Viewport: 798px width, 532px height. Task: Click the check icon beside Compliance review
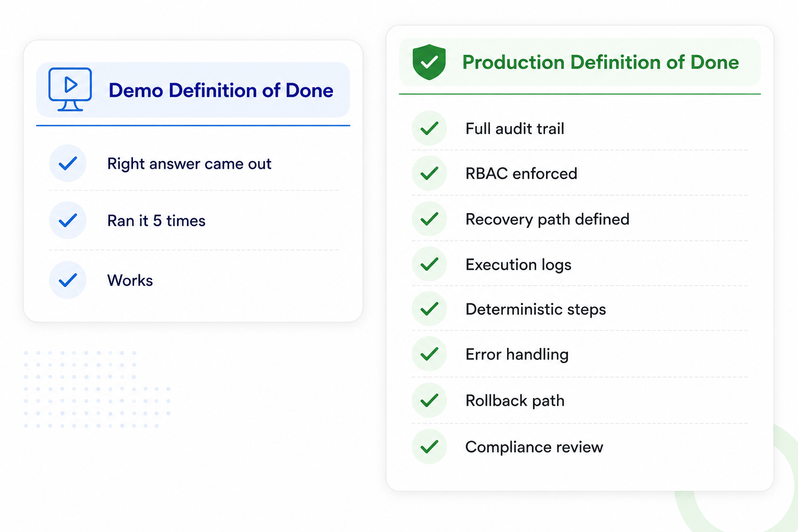429,446
